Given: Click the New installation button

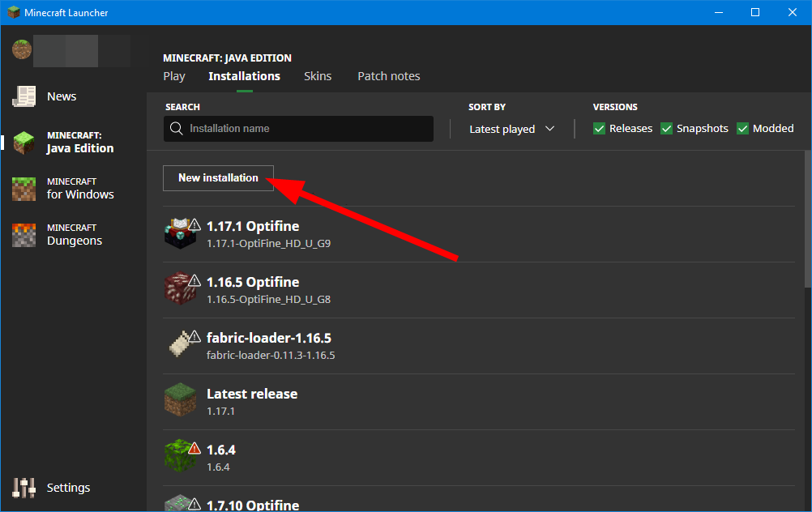Looking at the screenshot, I should pyautogui.click(x=218, y=178).
